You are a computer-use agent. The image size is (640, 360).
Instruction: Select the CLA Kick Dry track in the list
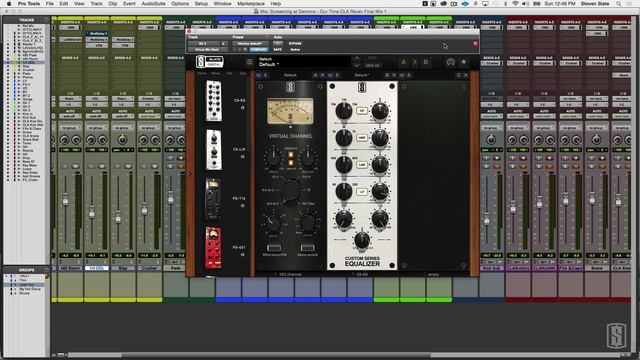32,122
